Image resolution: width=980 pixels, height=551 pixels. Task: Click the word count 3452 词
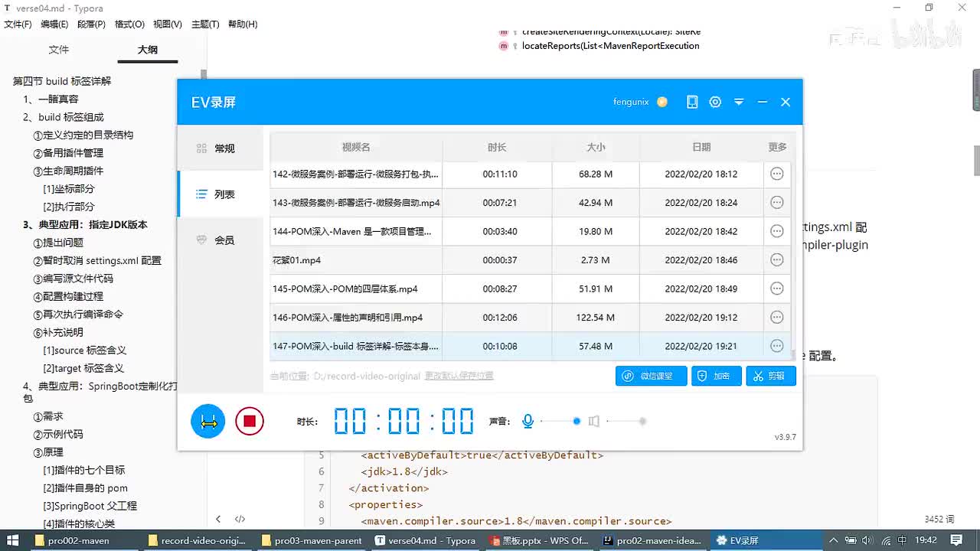939,519
